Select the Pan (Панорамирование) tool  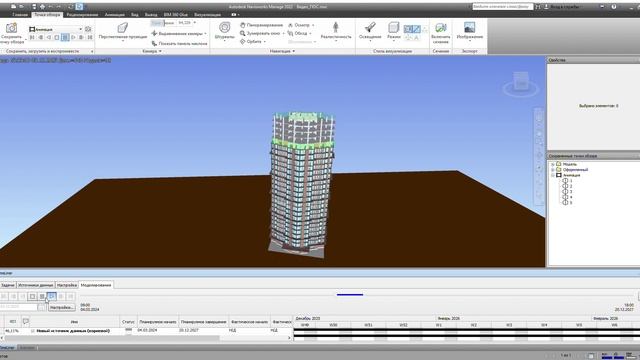tap(261, 25)
